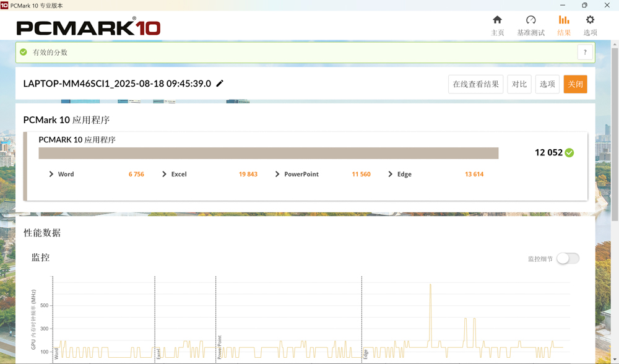Click the PCMARK 10 应用程序 score bar

(x=269, y=153)
